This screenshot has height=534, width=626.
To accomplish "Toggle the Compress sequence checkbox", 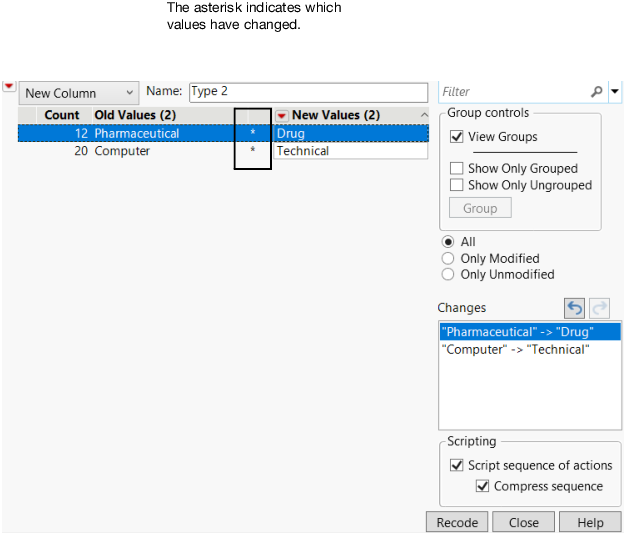I will [484, 486].
